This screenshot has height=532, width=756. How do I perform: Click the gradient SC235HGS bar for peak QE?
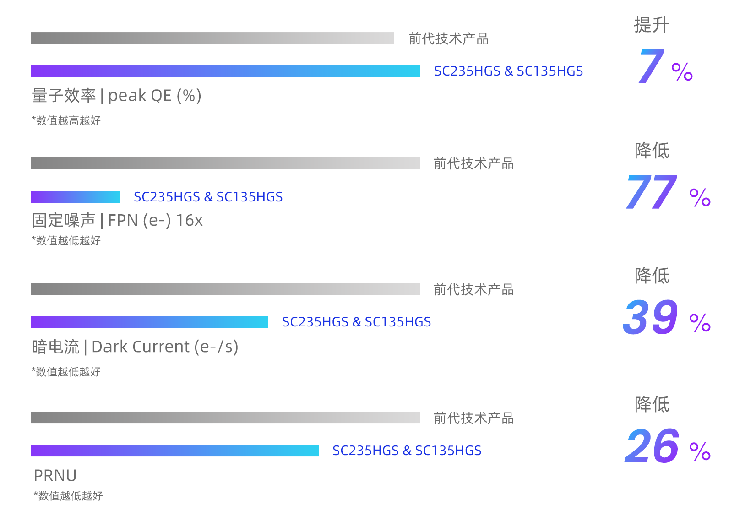click(x=225, y=71)
